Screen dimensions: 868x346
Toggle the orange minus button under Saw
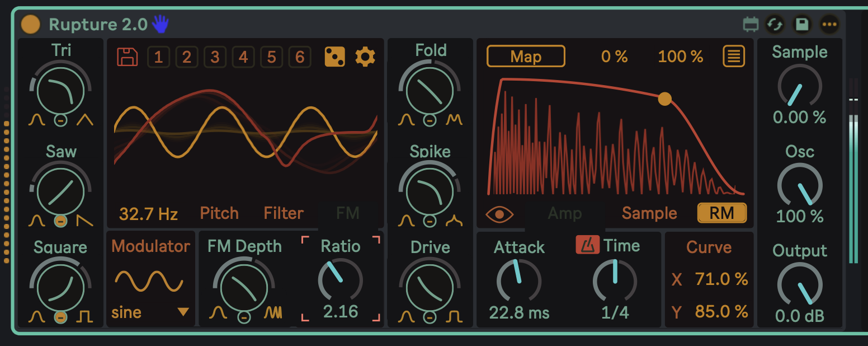[x=60, y=221]
